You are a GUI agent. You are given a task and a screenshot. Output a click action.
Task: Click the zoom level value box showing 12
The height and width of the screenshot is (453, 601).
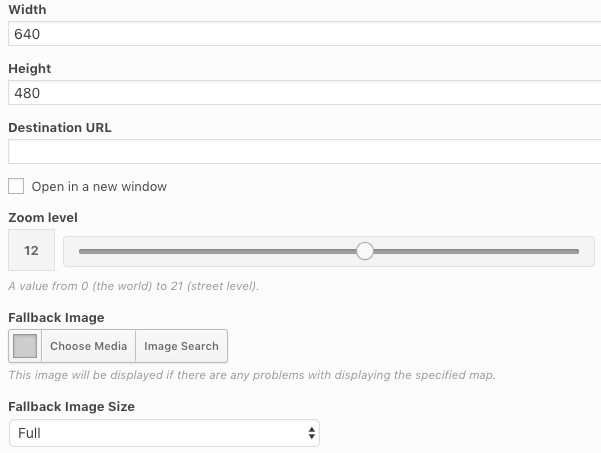point(31,251)
